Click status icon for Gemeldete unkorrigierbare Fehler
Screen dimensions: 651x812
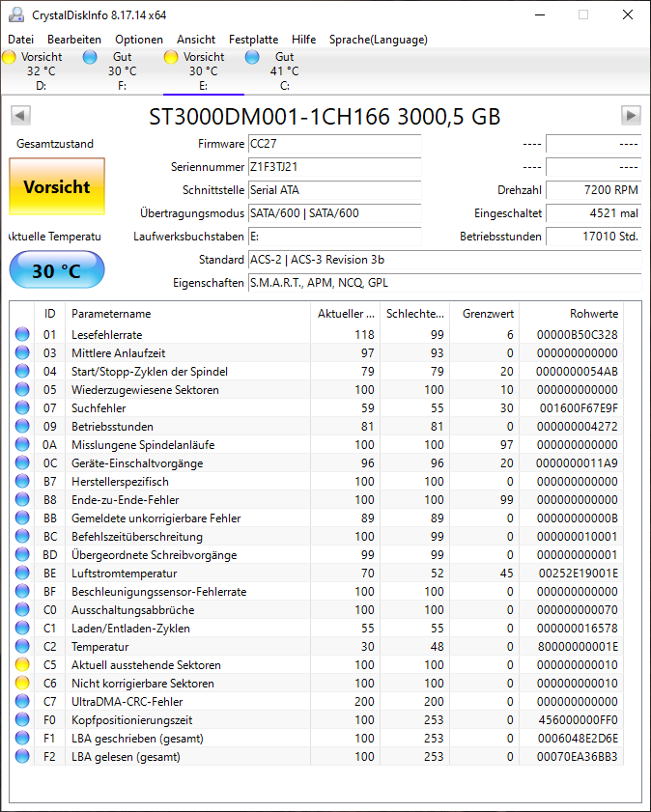22,518
